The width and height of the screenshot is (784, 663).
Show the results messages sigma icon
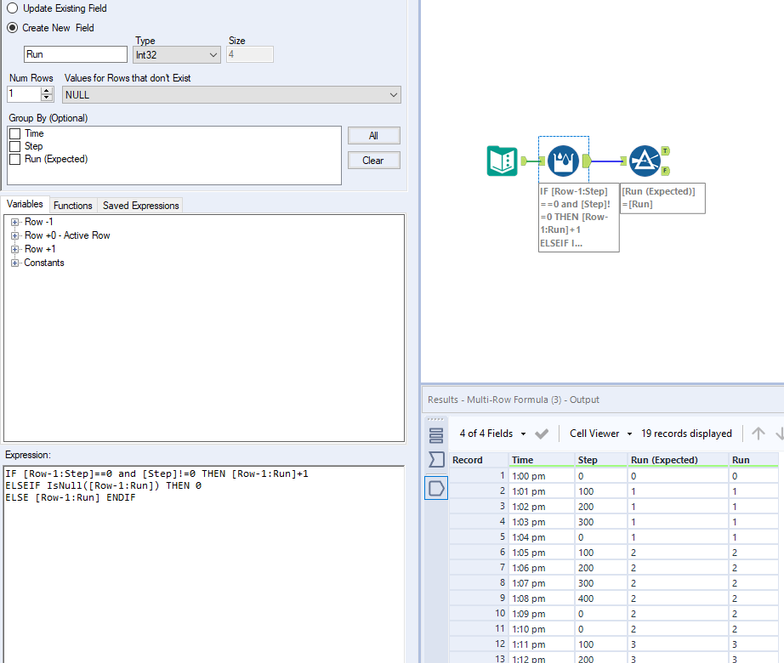point(436,460)
